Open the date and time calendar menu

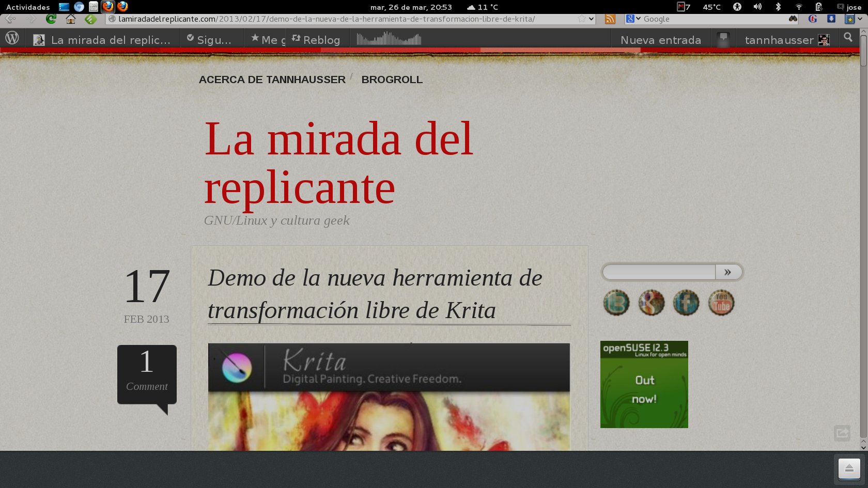(x=411, y=7)
